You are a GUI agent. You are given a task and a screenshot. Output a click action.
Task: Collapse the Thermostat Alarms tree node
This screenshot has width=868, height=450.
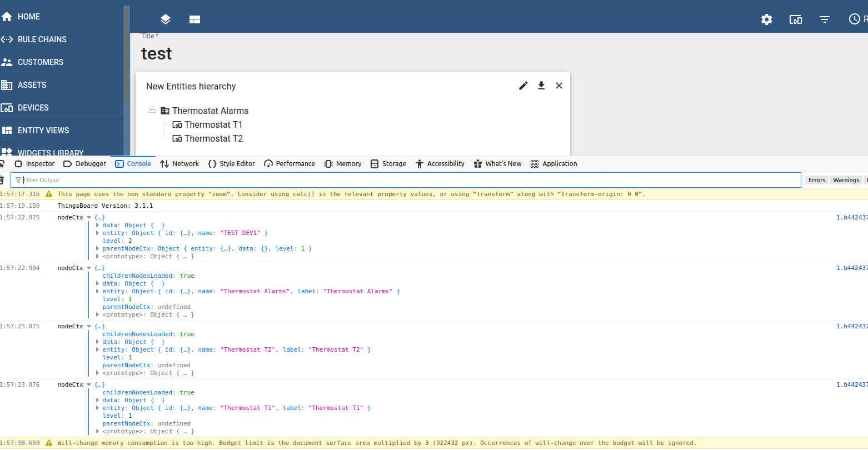[152, 110]
